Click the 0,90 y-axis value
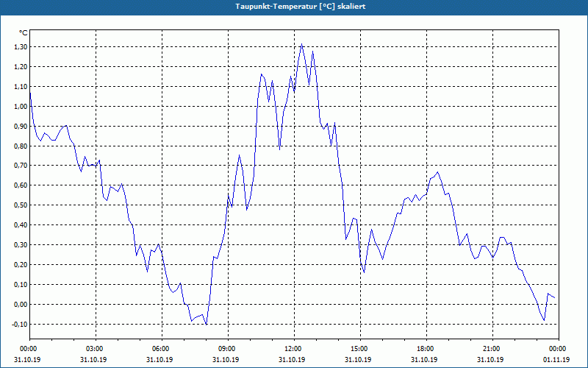The image size is (588, 368). [21, 127]
